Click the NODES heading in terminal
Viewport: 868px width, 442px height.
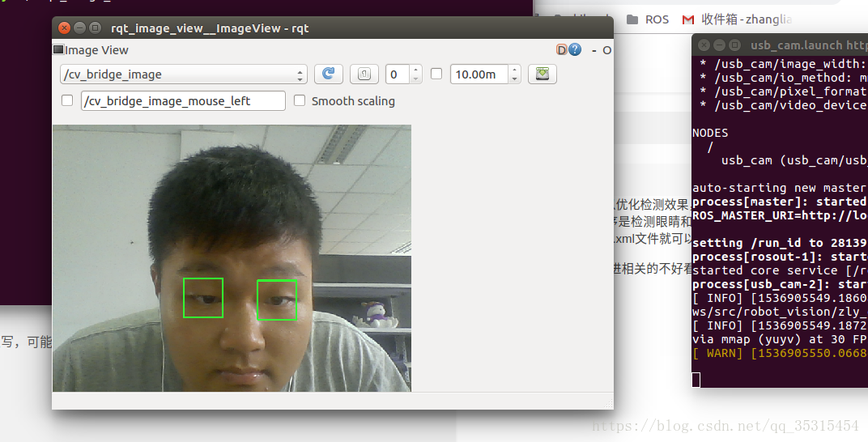[x=710, y=133]
